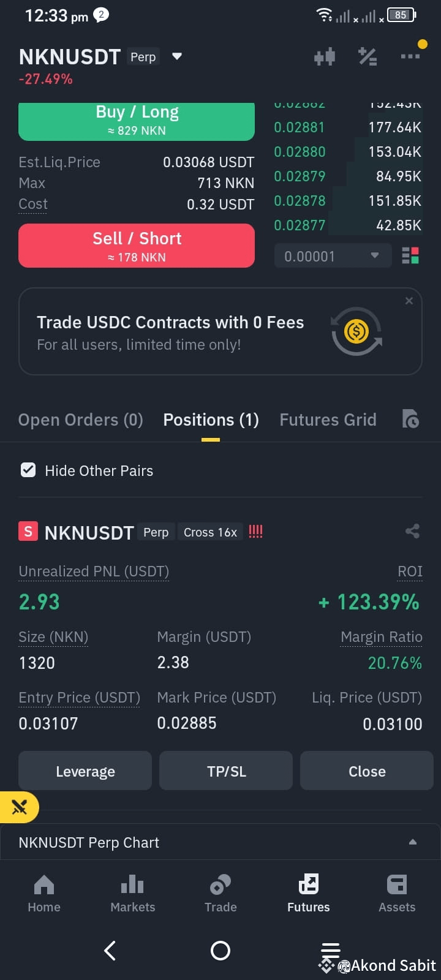
Task: Share the NKNUSDT position
Action: 412,532
